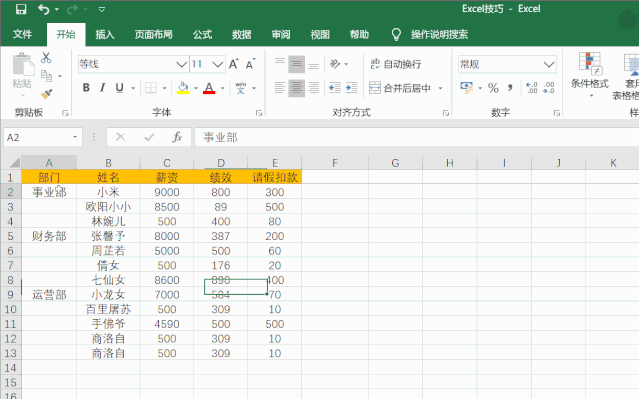Click the 自动换行 wrap text button
This screenshot has height=399, width=639.
point(396,64)
